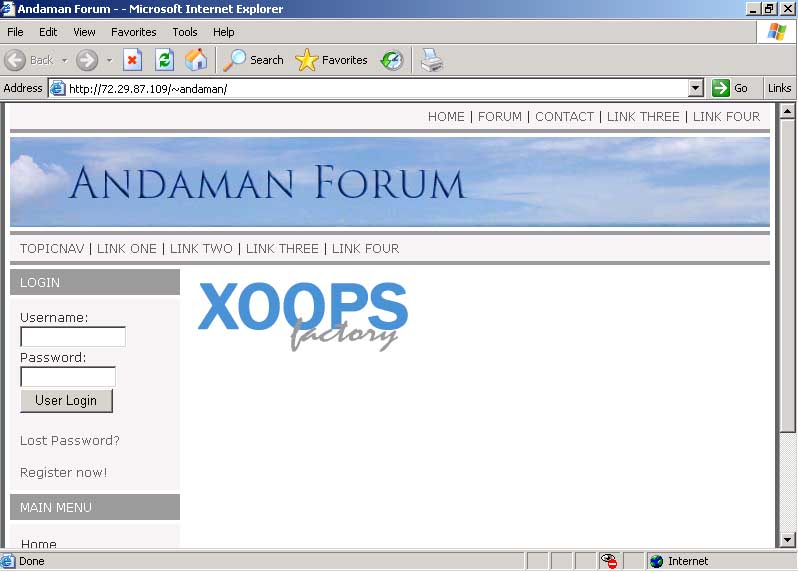This screenshot has width=798, height=572.
Task: Click the Go button
Action: 730,88
